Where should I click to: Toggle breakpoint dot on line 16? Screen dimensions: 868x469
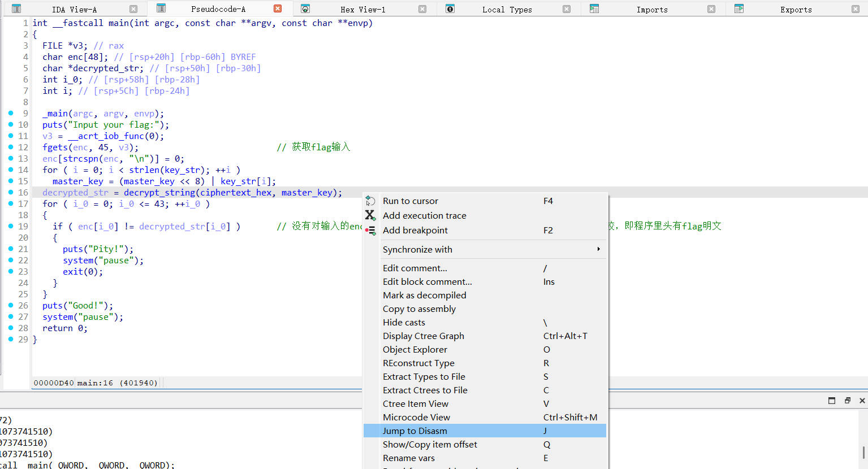click(x=11, y=192)
